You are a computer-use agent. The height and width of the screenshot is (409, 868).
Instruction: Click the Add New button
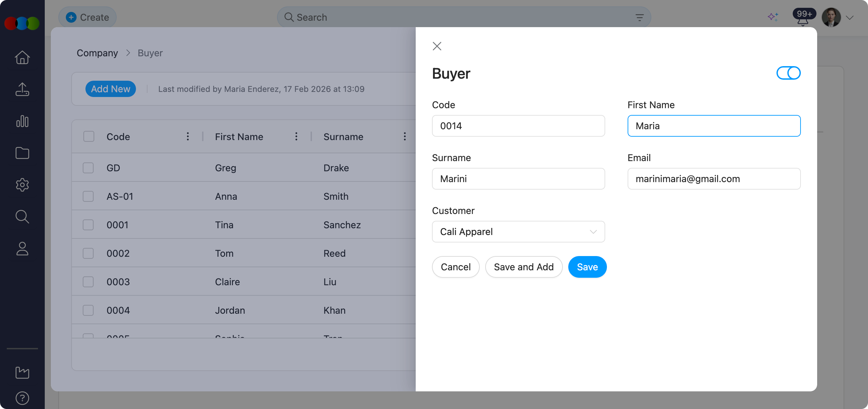(111, 89)
